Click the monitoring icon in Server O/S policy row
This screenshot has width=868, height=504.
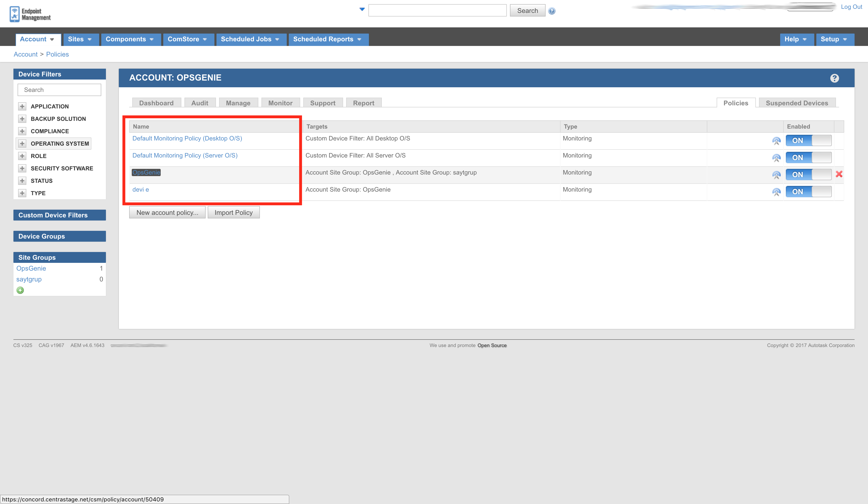point(776,158)
